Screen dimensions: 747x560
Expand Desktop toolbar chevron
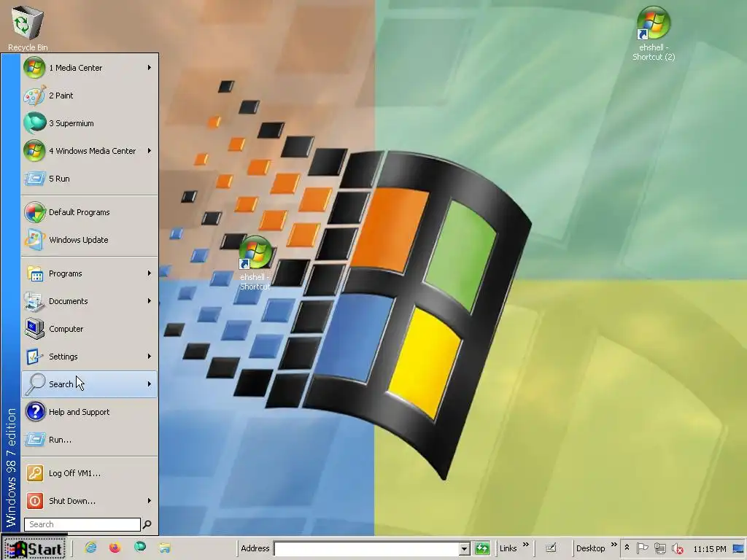coord(614,545)
